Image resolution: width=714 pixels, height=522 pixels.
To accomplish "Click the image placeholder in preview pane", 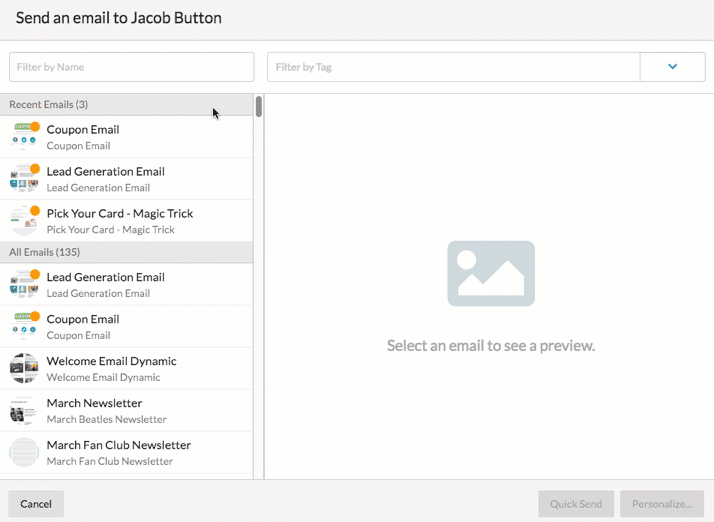I will click(x=491, y=274).
